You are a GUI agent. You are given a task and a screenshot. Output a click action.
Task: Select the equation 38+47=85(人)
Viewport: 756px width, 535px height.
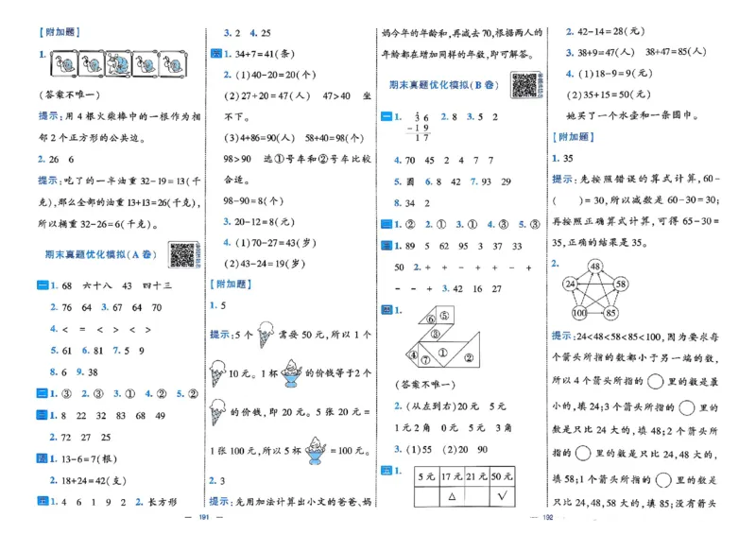[x=676, y=52]
